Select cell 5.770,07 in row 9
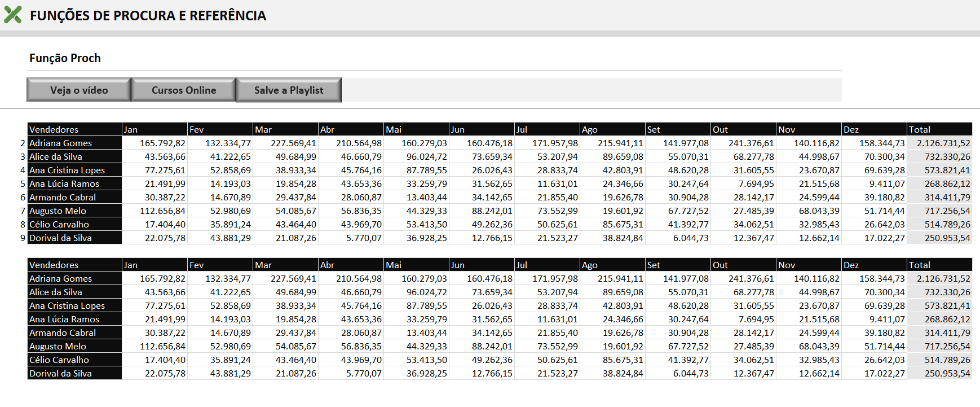Screen dimensions: 980x407 tap(351, 238)
